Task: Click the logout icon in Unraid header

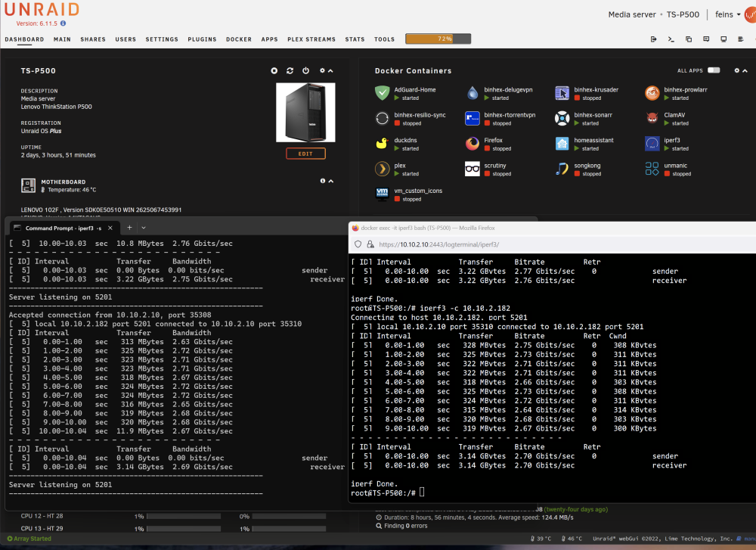Action: 654,39
